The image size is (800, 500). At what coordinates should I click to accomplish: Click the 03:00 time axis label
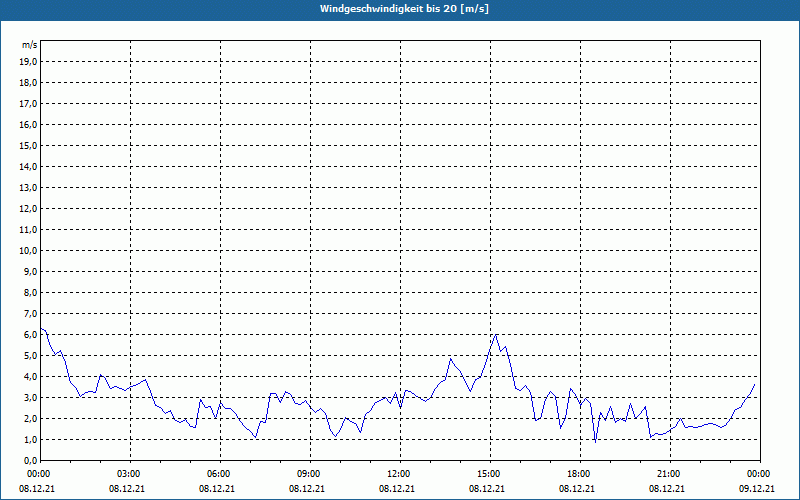[130, 474]
